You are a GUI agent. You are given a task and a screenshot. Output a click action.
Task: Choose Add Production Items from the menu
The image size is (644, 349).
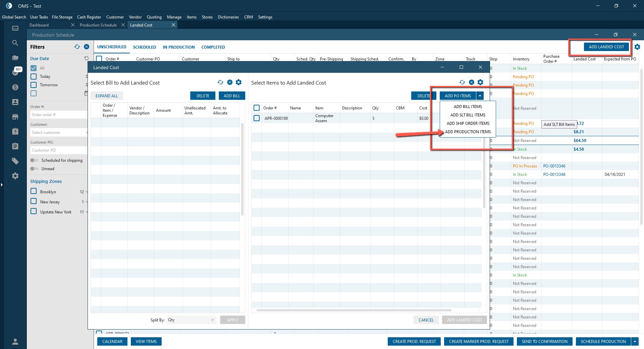(x=468, y=132)
